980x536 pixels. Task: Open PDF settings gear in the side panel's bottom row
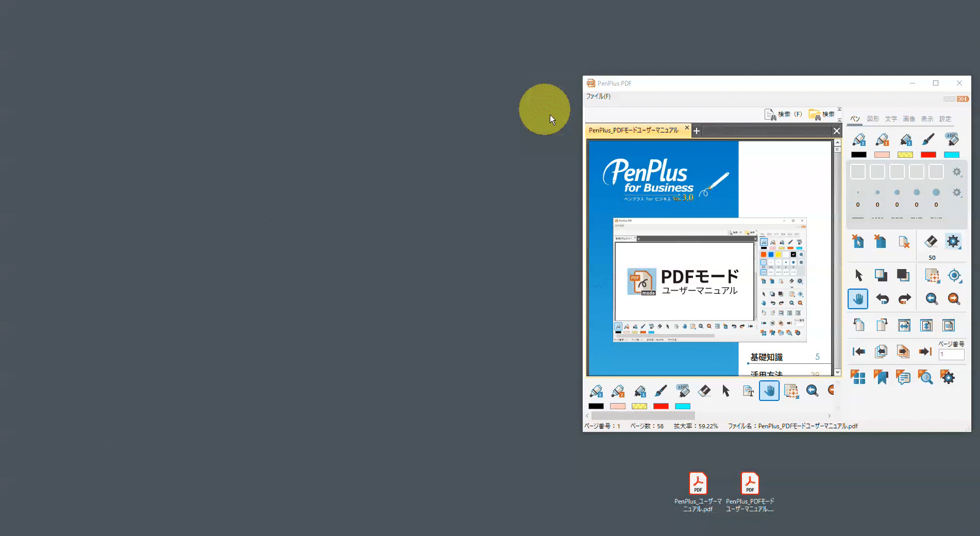(x=948, y=377)
